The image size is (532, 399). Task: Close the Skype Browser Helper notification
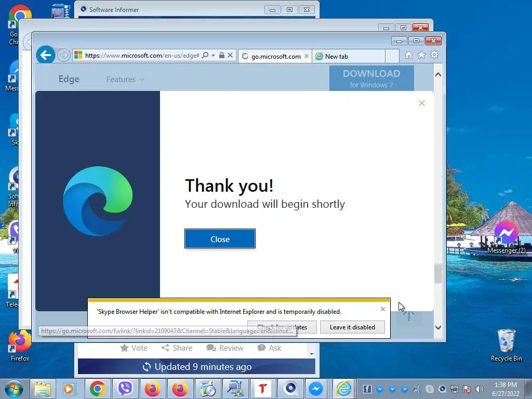coord(383,309)
